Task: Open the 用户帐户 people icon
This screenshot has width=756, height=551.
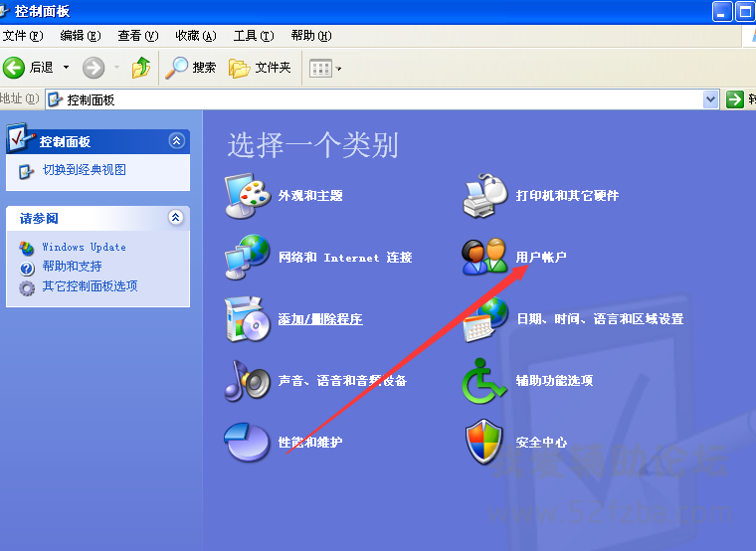Action: (x=484, y=257)
